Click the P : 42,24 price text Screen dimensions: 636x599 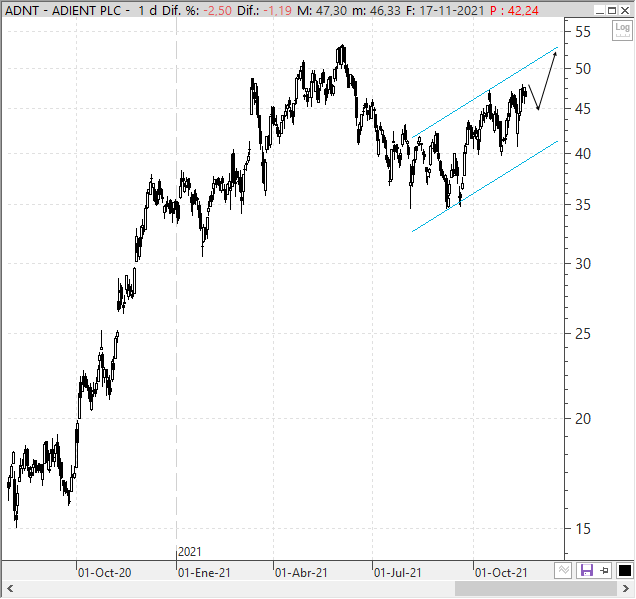coord(514,11)
